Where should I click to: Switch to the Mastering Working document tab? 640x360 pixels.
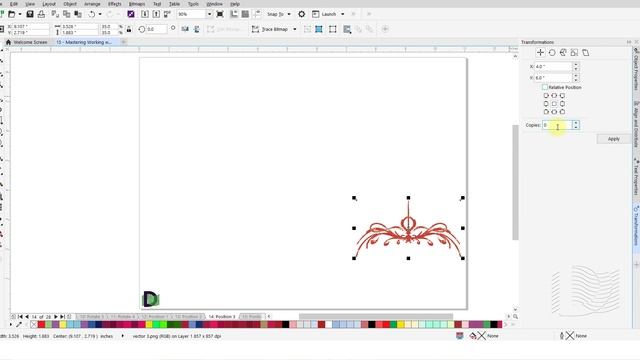[84, 42]
